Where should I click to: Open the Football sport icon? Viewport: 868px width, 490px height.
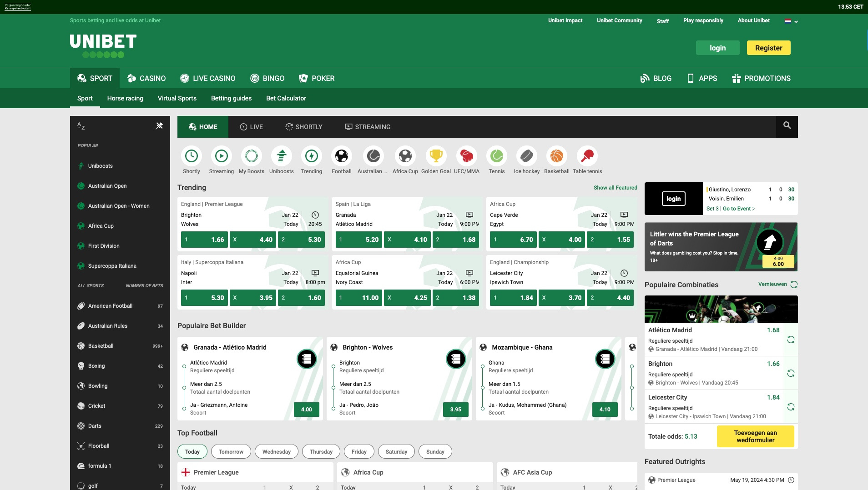coord(341,157)
